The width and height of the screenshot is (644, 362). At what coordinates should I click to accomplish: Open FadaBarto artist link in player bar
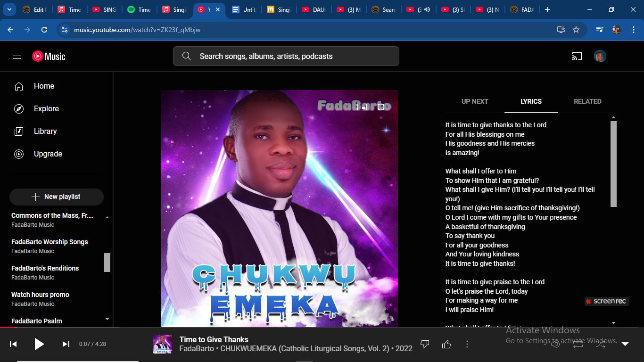click(197, 349)
